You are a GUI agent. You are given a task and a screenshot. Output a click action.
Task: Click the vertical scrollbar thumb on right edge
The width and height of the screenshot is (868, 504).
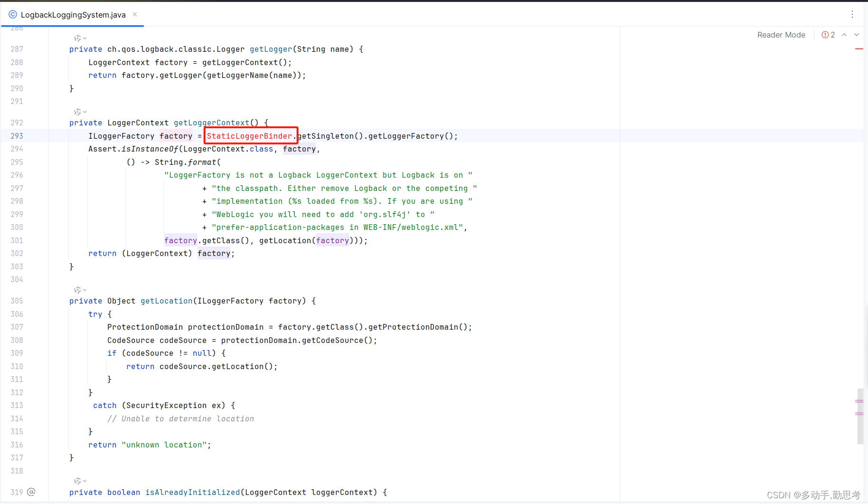860,416
